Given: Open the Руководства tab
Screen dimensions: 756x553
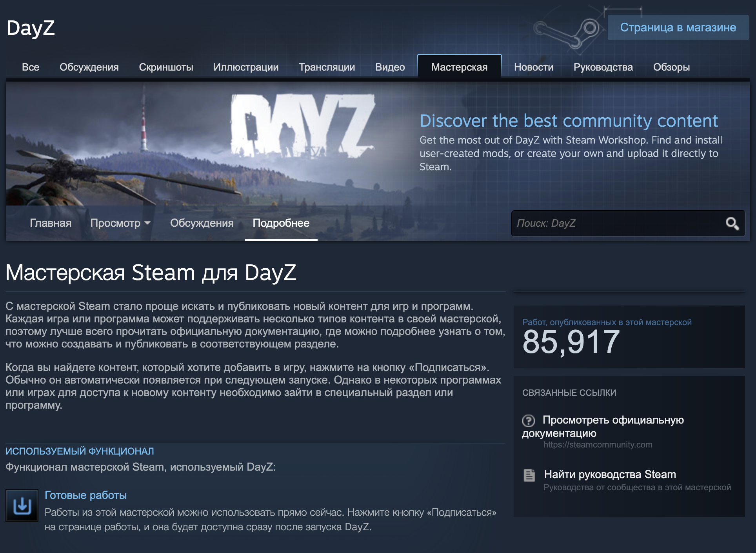Looking at the screenshot, I should point(603,67).
